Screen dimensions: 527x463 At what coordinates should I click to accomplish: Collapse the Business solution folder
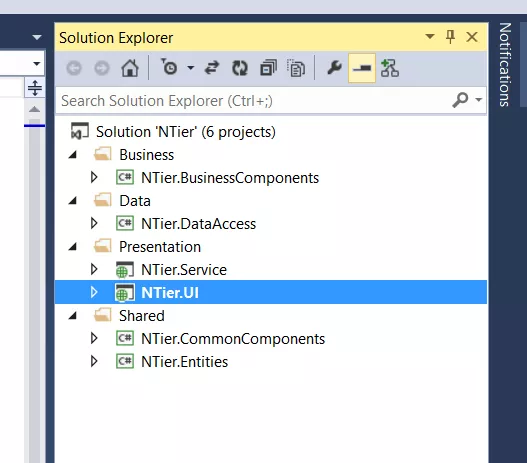(73, 155)
